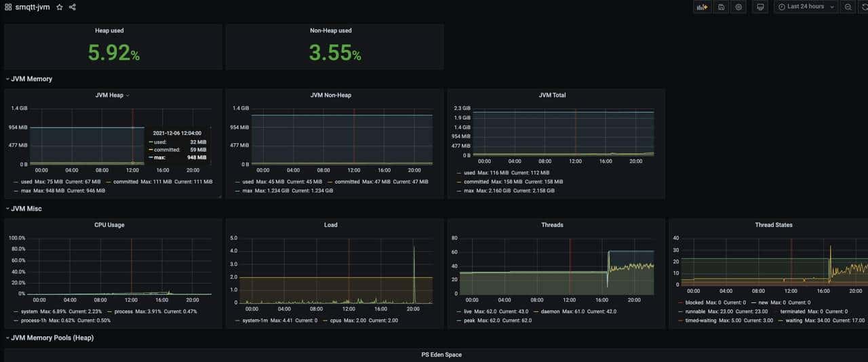Screen dimensions: 868x362
Task: Click the smqtt-jvm dashboard title
Action: coord(33,7)
